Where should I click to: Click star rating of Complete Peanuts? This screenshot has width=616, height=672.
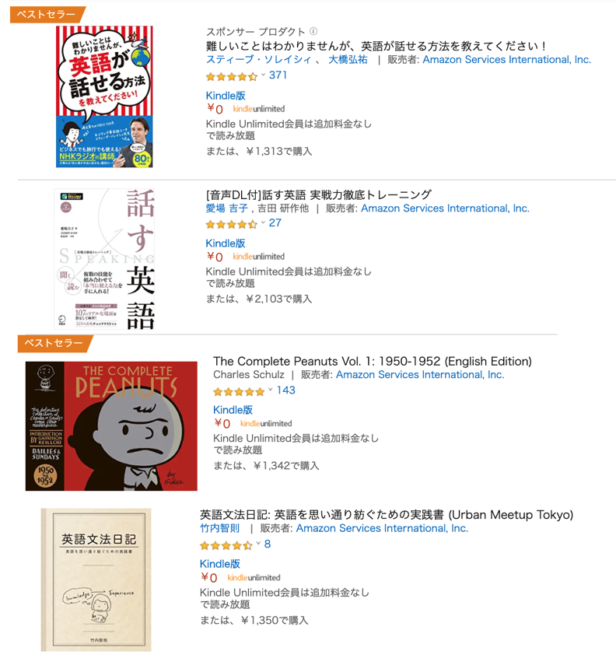coord(239,391)
